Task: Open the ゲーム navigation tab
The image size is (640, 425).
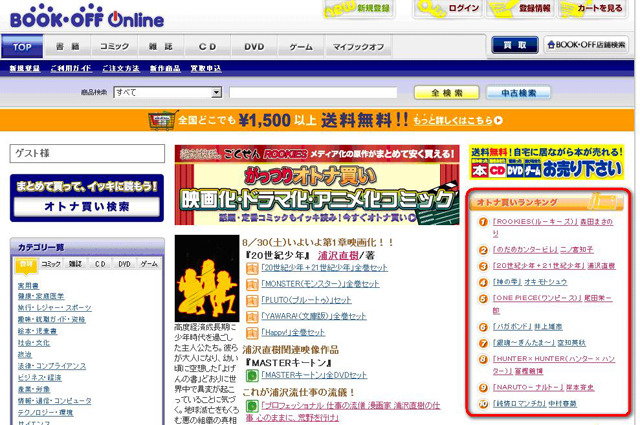Action: click(301, 47)
